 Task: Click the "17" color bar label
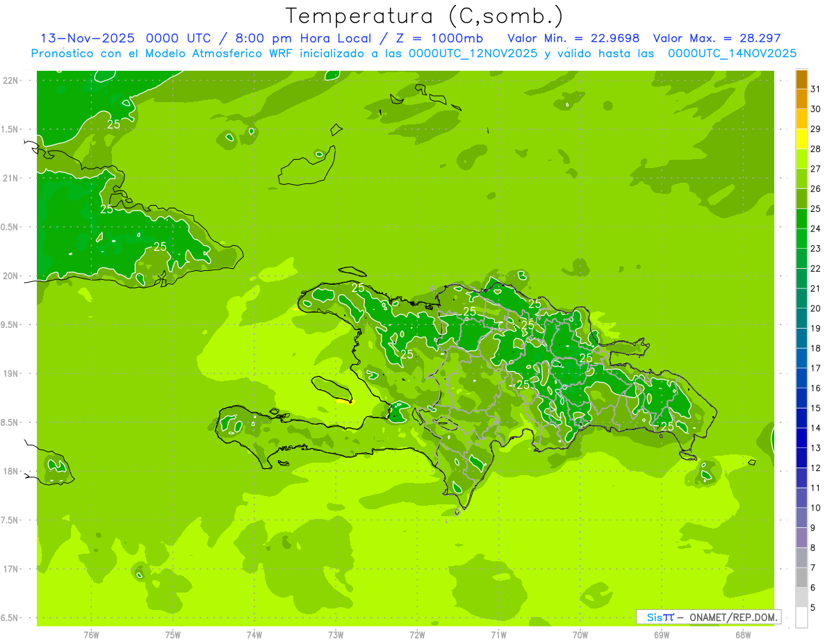tap(815, 368)
